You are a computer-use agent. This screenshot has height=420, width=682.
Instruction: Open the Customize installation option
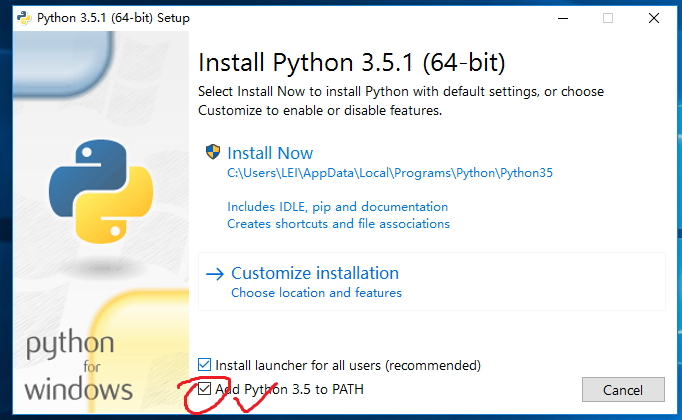pyautogui.click(x=315, y=273)
